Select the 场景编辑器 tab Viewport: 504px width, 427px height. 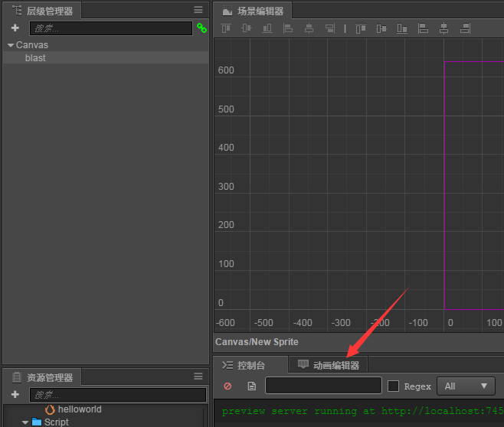click(253, 11)
